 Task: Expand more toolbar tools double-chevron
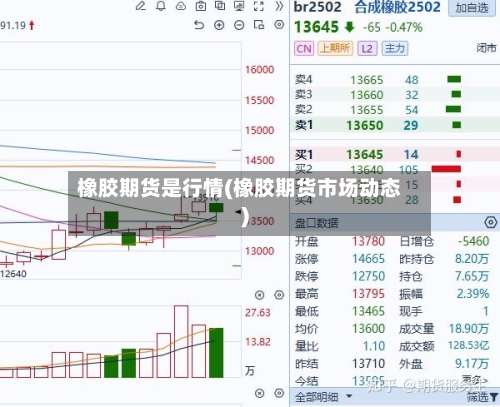279,6
